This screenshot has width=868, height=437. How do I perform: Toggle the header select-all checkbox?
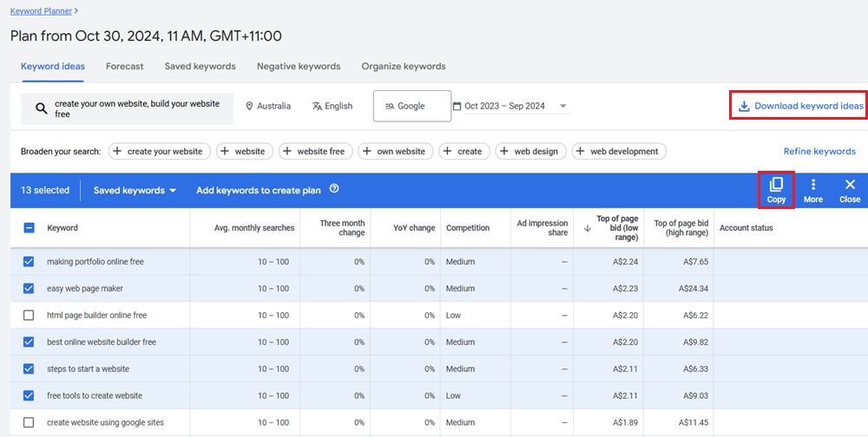point(29,228)
